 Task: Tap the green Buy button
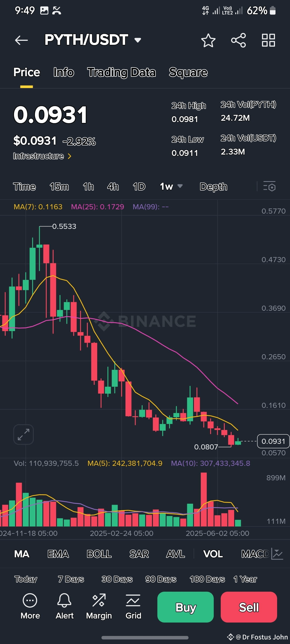click(x=186, y=607)
